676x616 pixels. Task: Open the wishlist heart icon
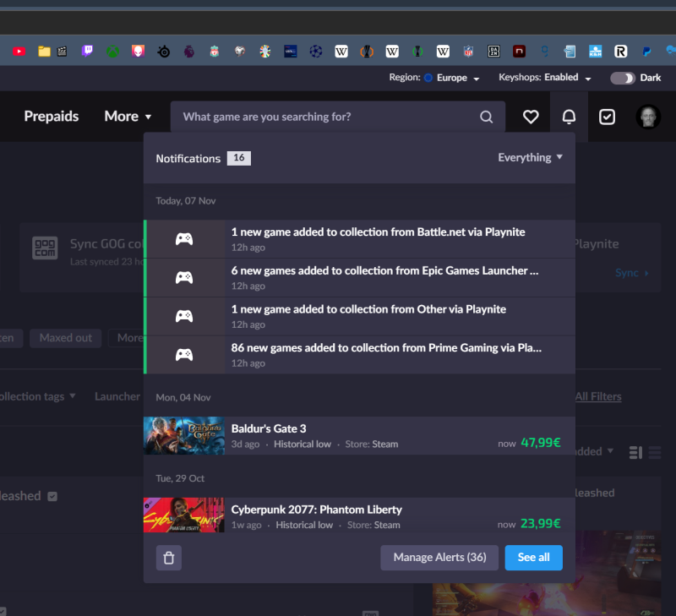pyautogui.click(x=531, y=117)
